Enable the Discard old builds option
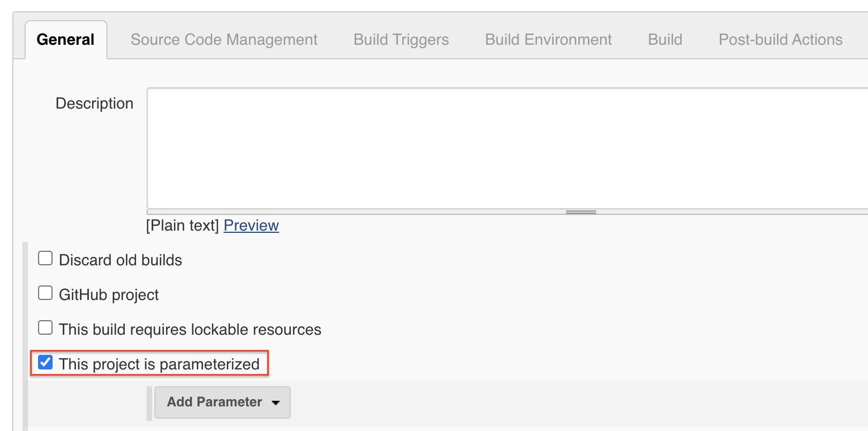This screenshot has width=868, height=431. pos(45,258)
